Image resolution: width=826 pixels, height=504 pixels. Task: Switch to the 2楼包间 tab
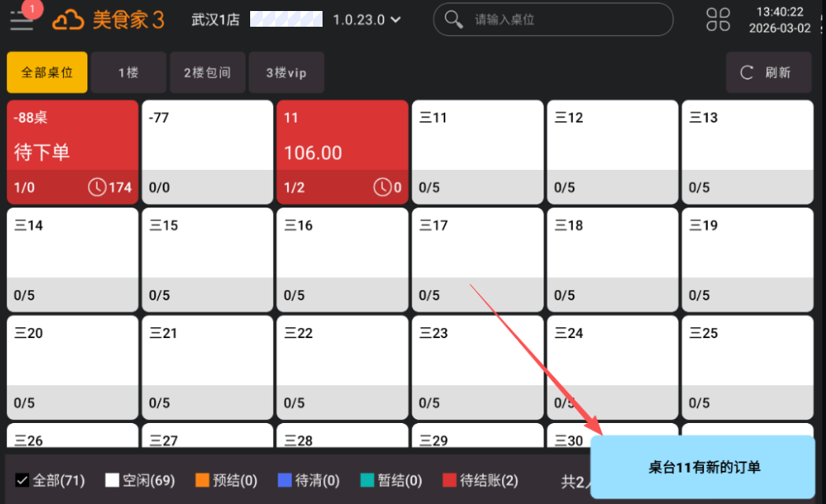tap(208, 73)
